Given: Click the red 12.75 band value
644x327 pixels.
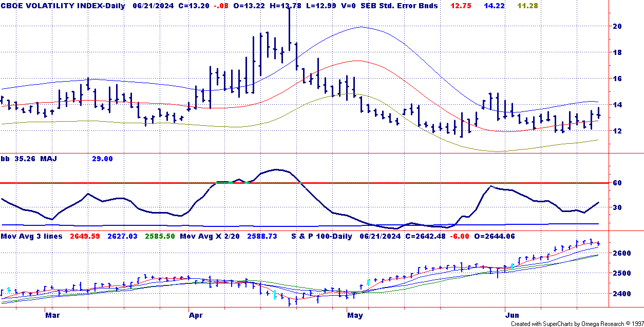Looking at the screenshot, I should (460, 6).
